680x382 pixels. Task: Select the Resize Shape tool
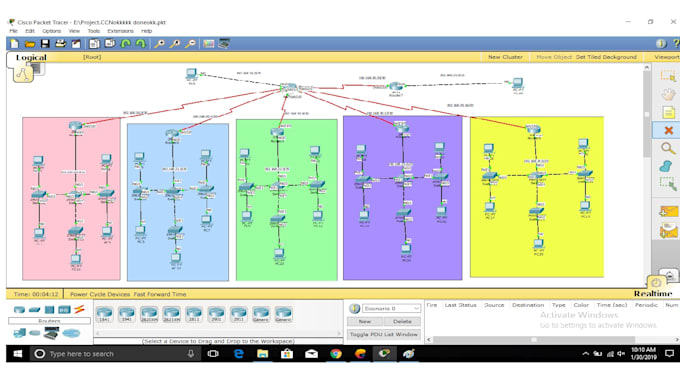click(668, 184)
